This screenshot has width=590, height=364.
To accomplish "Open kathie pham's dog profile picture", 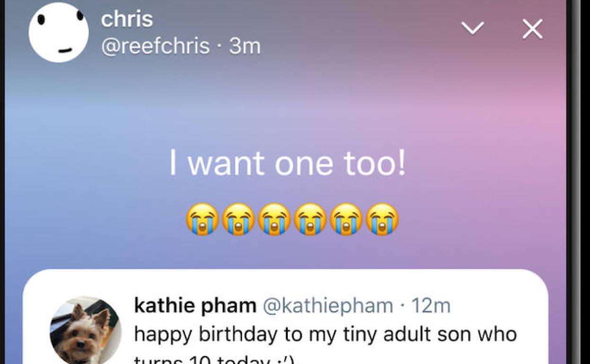I will [x=86, y=331].
